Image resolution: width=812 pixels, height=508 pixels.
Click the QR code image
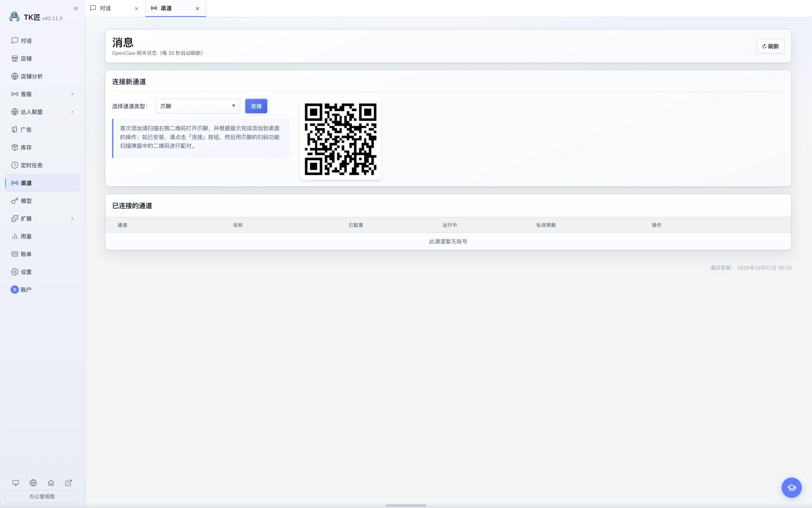point(340,139)
